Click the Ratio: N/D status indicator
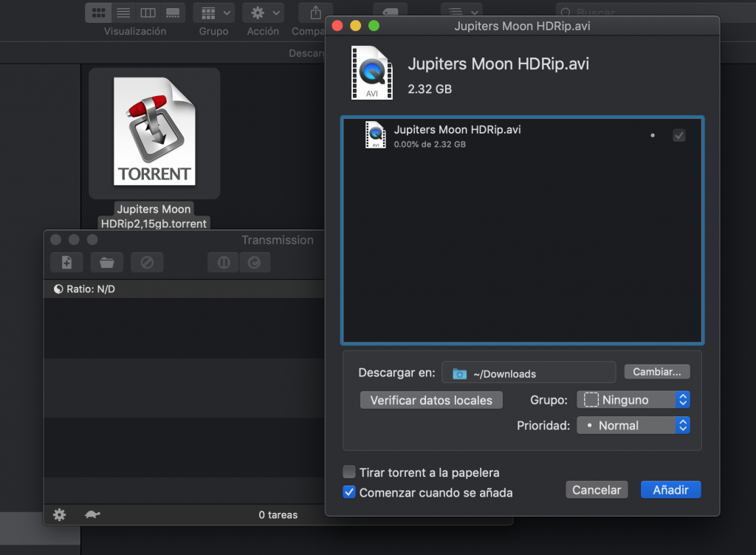Image resolution: width=756 pixels, height=555 pixels. 84,289
